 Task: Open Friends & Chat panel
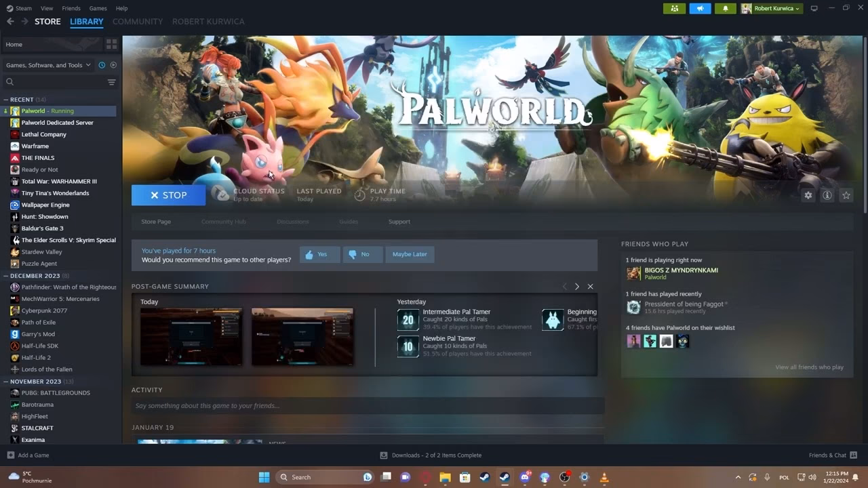pos(833,455)
